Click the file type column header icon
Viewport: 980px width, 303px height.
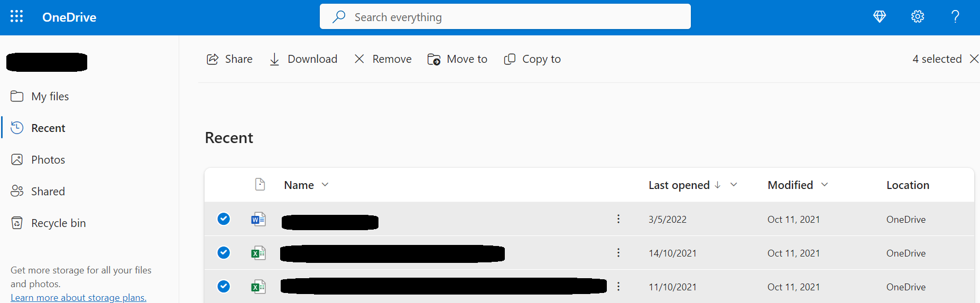(260, 184)
